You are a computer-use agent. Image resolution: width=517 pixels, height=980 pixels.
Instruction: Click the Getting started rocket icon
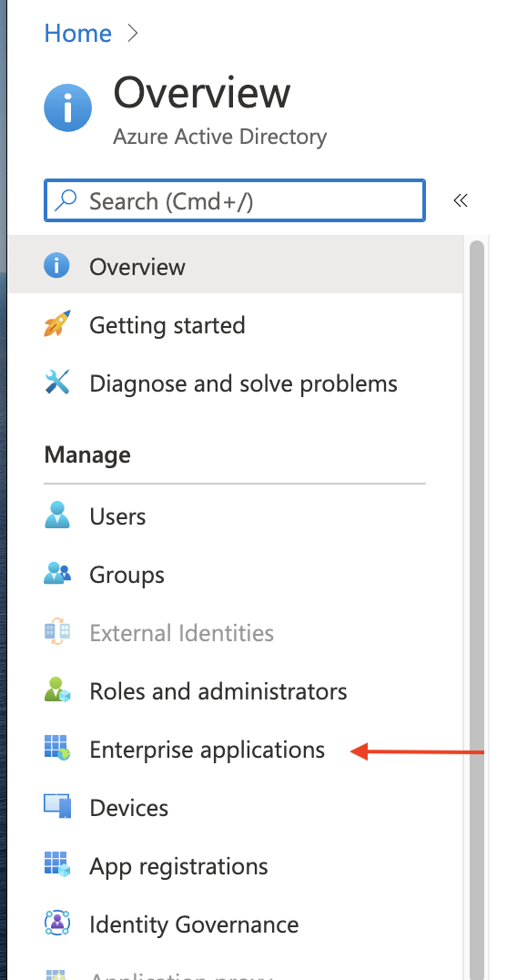56,323
